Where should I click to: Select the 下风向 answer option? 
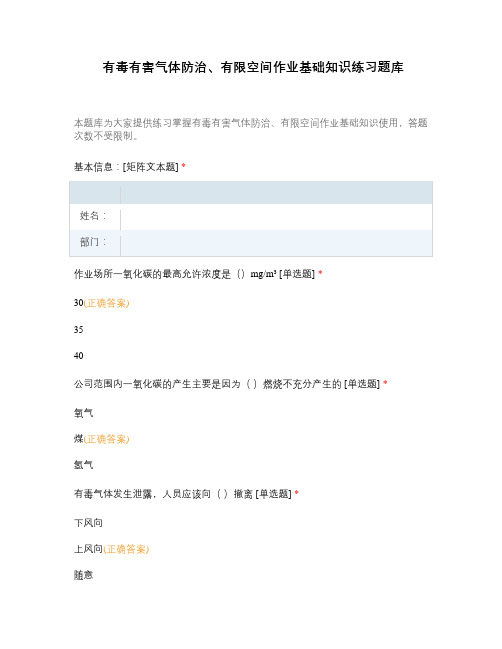point(89,523)
